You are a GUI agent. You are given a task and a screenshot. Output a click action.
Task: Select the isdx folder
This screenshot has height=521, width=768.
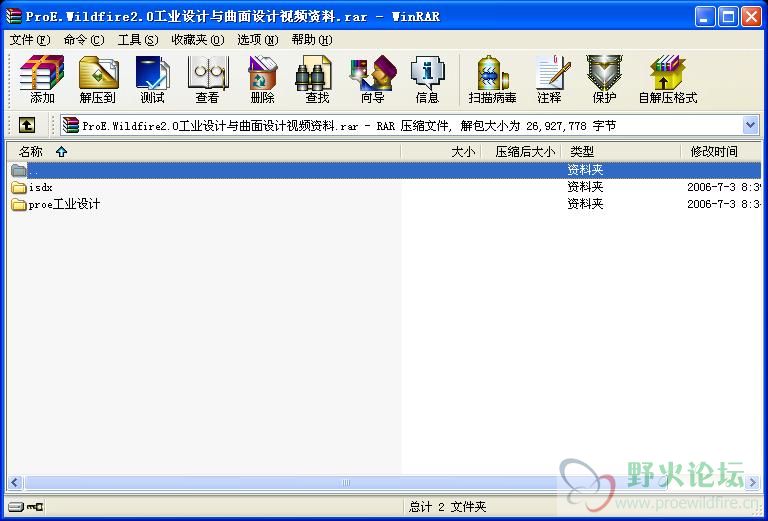(32, 187)
